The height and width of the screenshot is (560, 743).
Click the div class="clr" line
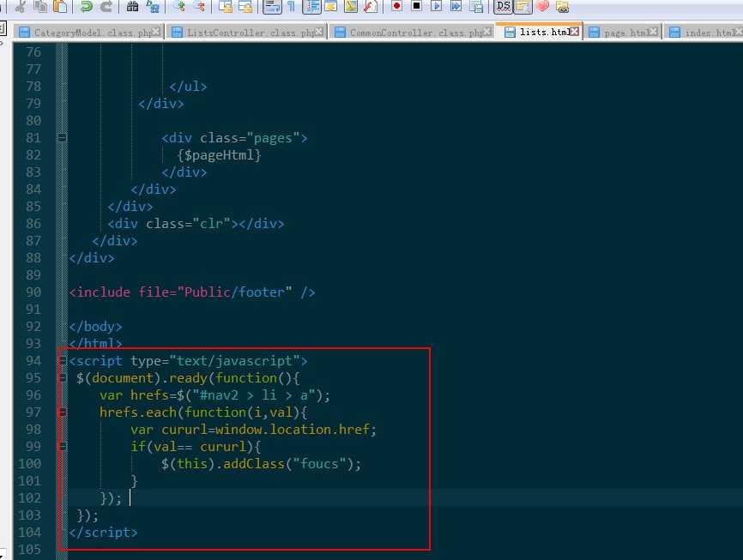point(196,224)
